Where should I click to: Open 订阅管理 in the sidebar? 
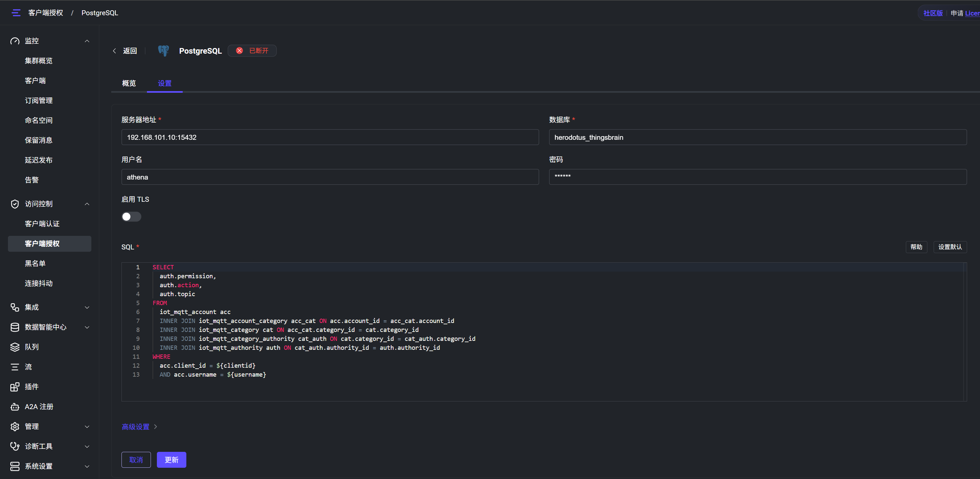pyautogui.click(x=39, y=100)
